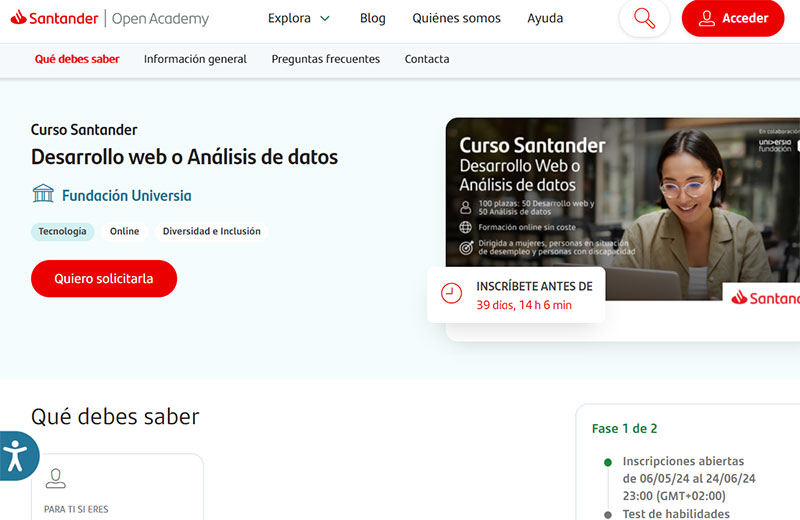Open the Ayuda menu item
Viewport: 800px width, 520px height.
pyautogui.click(x=545, y=18)
